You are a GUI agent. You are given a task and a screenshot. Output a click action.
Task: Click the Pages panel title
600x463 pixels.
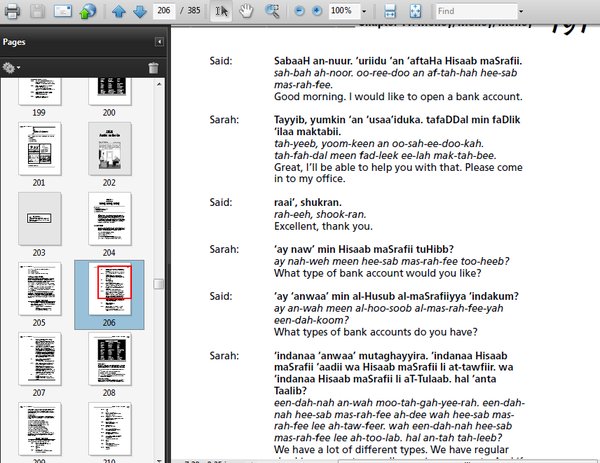pos(14,42)
